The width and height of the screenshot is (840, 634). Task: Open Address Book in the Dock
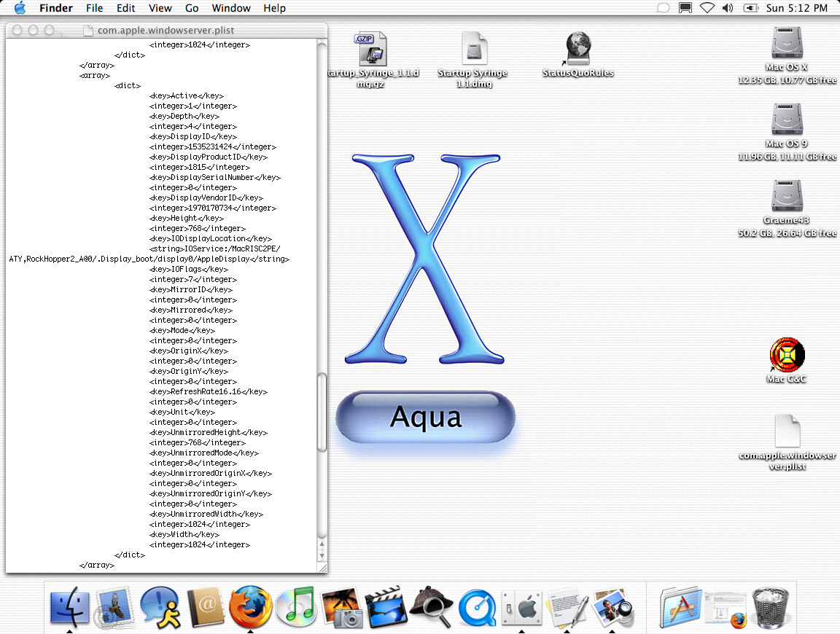pyautogui.click(x=205, y=608)
